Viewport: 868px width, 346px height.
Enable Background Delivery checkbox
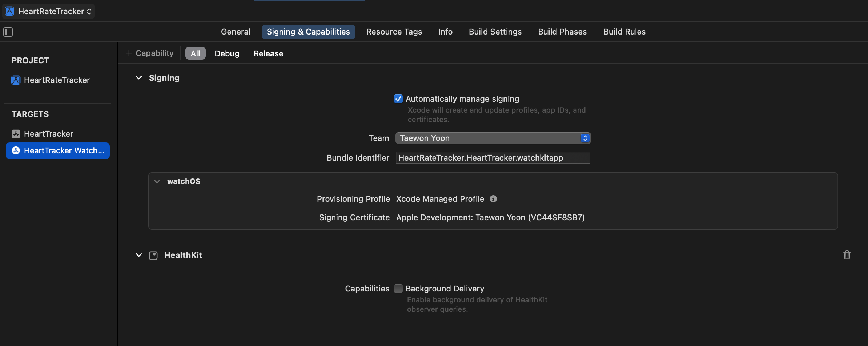398,289
